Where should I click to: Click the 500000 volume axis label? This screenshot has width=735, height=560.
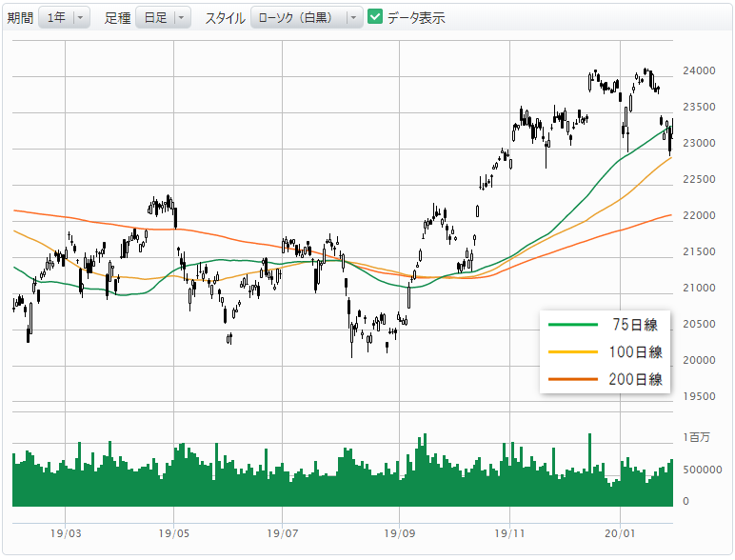(x=703, y=470)
